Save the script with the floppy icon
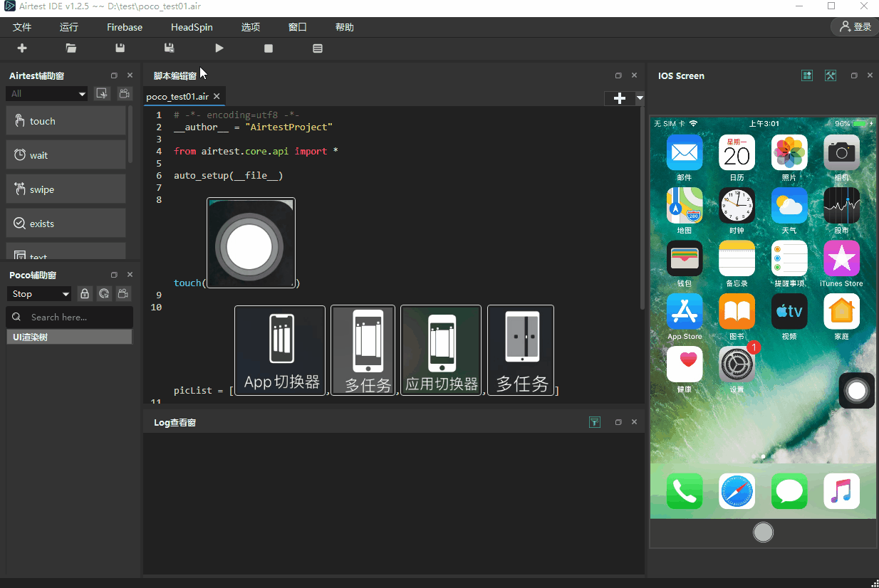The image size is (879, 588). (120, 48)
